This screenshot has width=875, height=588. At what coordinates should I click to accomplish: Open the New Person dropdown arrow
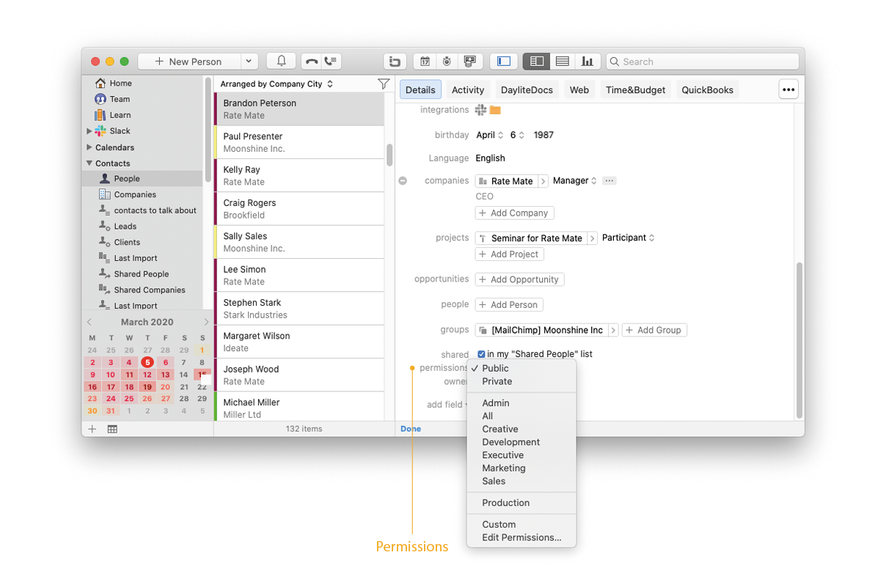249,62
